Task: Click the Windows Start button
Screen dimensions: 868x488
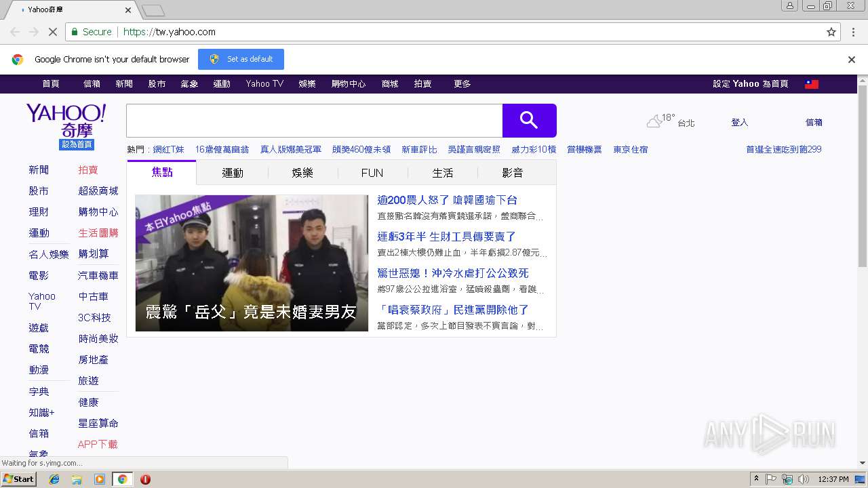Action: click(x=18, y=479)
